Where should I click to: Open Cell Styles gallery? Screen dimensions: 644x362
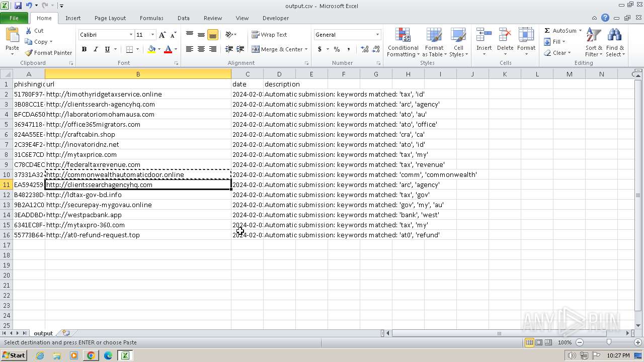[x=458, y=42]
